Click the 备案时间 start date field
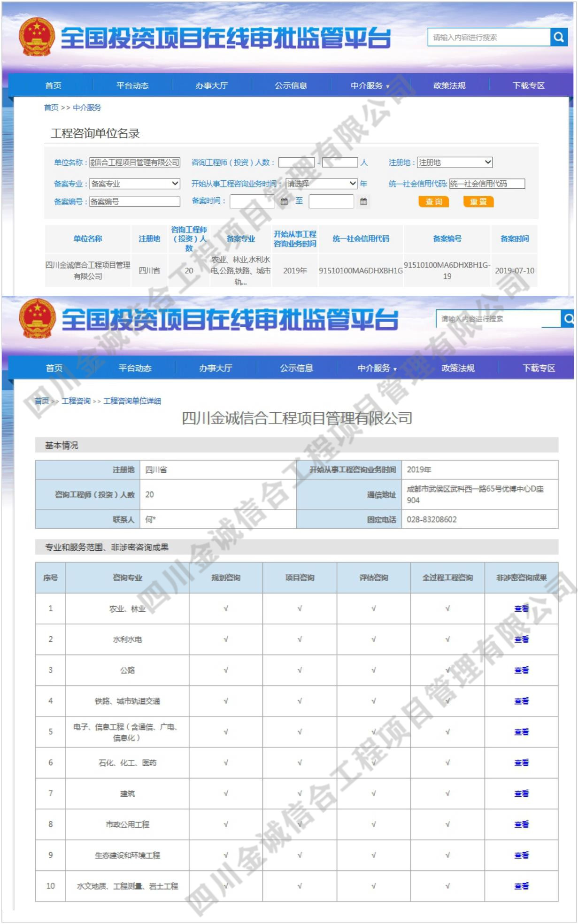Image resolution: width=578 pixels, height=924 pixels. coord(252,201)
